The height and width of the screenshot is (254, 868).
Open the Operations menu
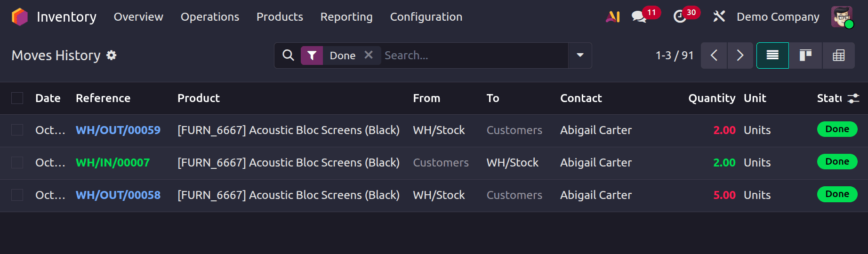(x=210, y=17)
